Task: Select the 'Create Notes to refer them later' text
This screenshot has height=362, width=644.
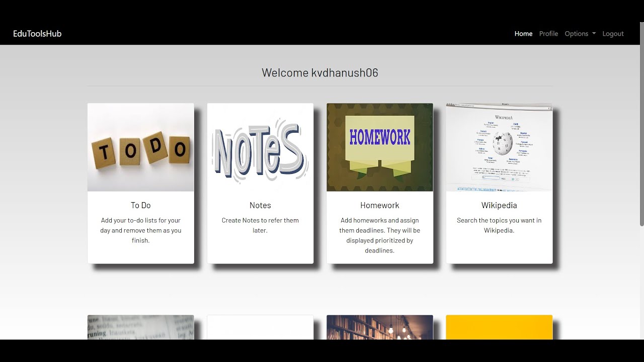Action: coord(260,225)
